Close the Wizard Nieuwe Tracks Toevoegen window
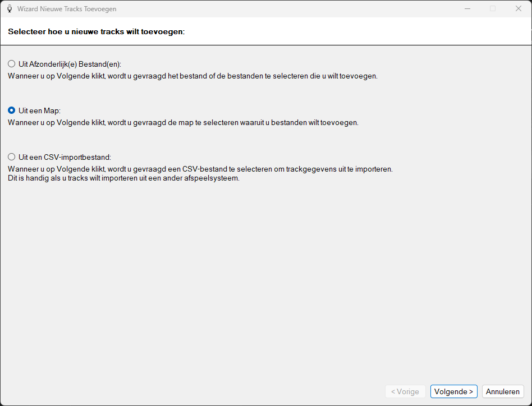532x406 pixels. pyautogui.click(x=519, y=8)
